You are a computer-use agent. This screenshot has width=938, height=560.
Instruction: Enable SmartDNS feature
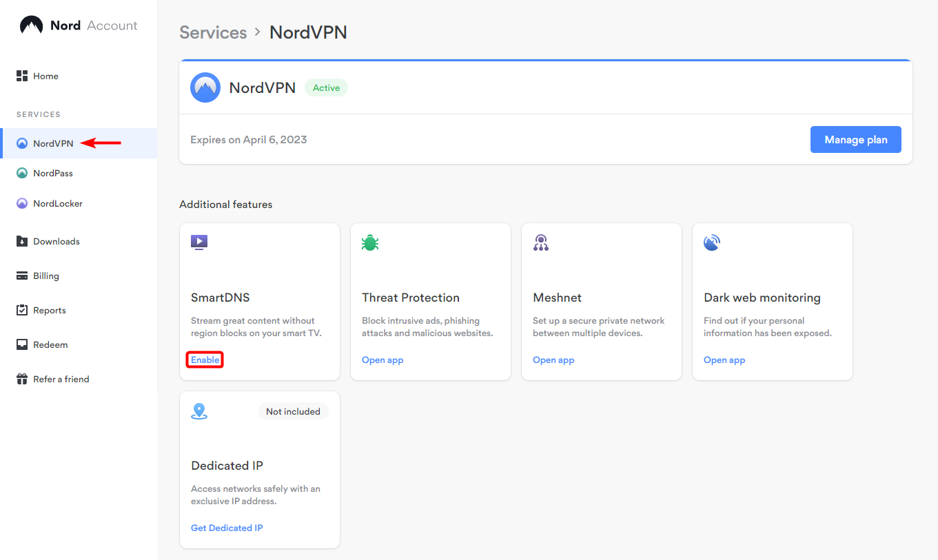205,360
